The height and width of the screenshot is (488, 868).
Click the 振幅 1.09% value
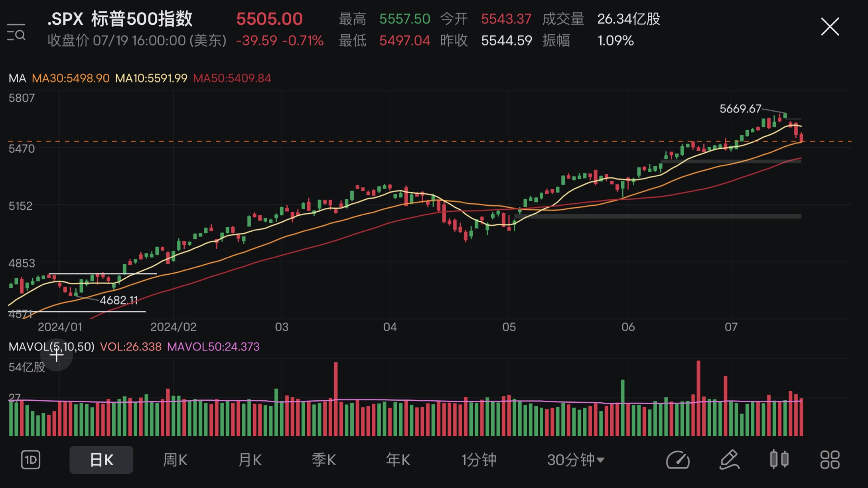point(615,41)
